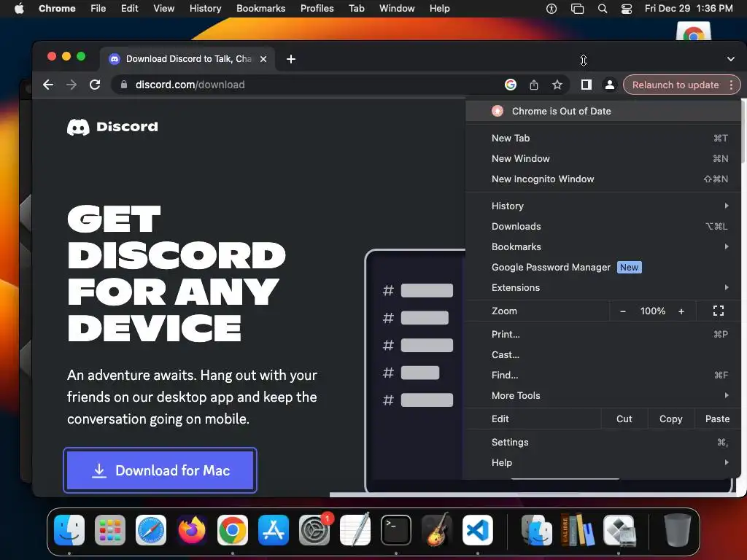747x560 pixels.
Task: Close the Download Discord tab
Action: pos(263,59)
